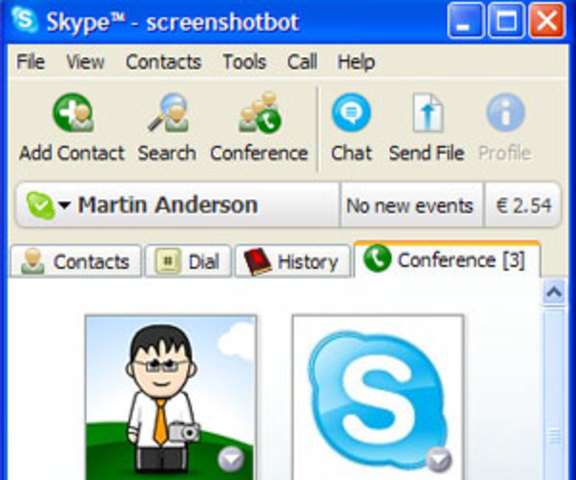Screen dimensions: 576x480
Task: Open the Contacts menu
Action: (x=163, y=62)
